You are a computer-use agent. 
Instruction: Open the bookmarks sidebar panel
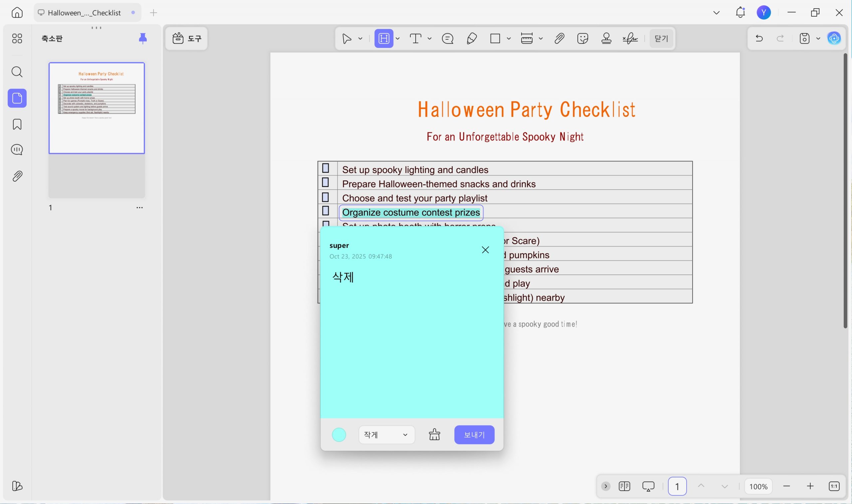[17, 124]
